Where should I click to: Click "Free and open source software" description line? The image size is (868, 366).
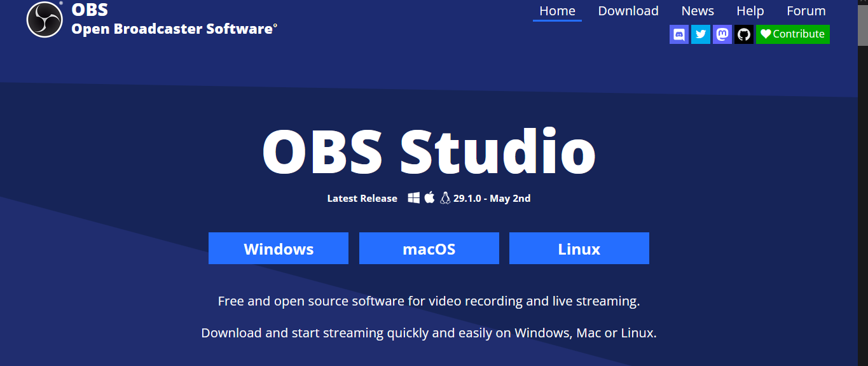[x=429, y=300]
